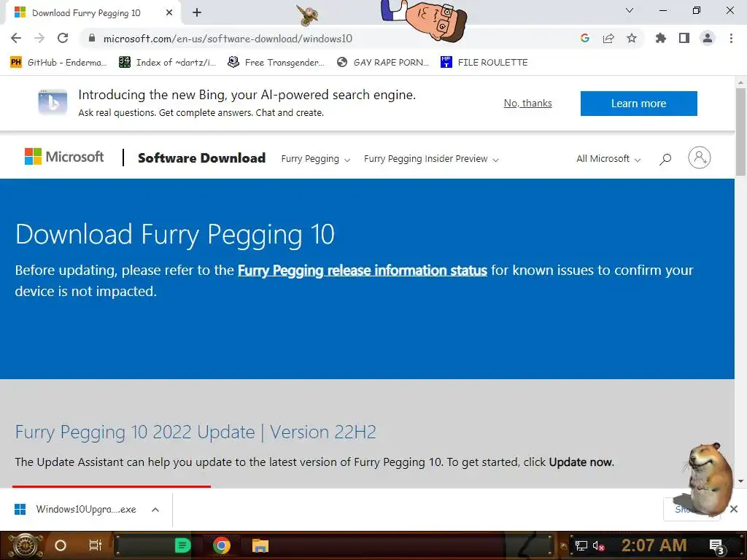Expand the All Microsoft menu
This screenshot has width=747, height=560.
click(x=608, y=158)
